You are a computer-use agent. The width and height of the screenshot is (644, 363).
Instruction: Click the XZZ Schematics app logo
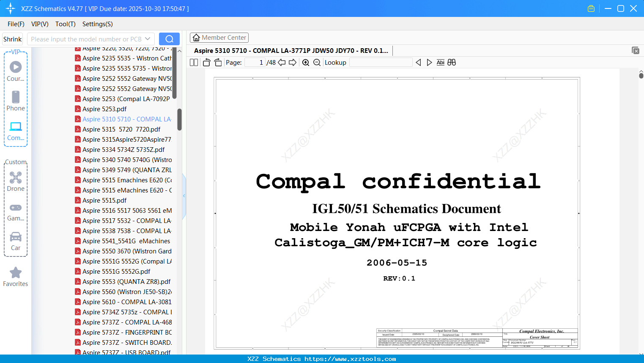[x=11, y=8]
